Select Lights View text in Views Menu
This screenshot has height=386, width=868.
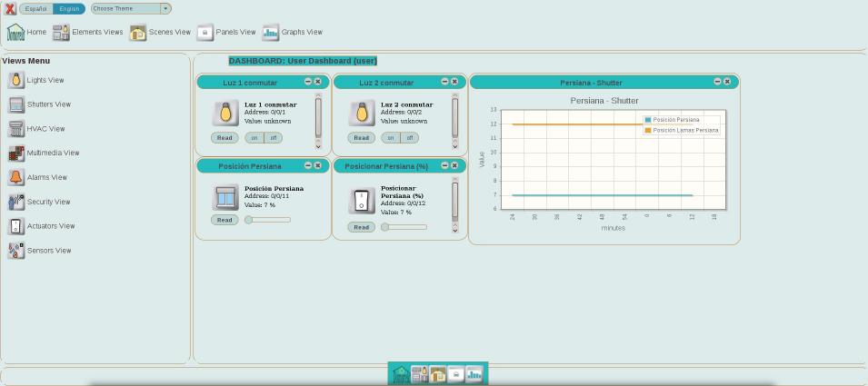pos(45,80)
